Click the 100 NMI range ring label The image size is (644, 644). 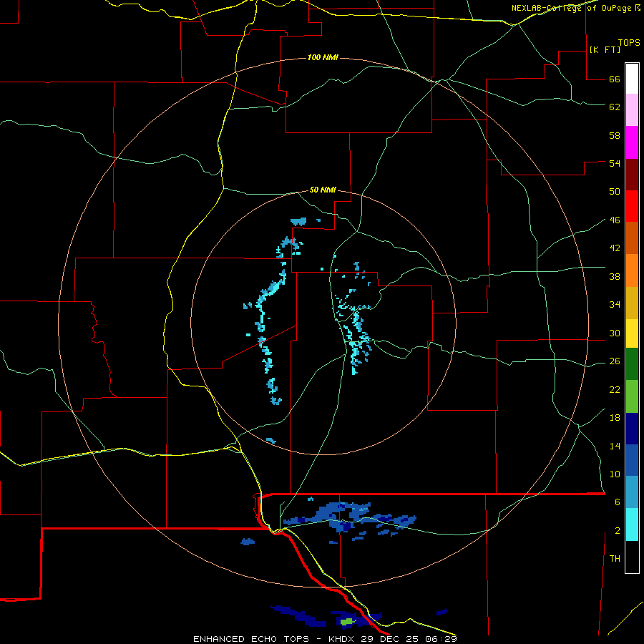(x=323, y=57)
